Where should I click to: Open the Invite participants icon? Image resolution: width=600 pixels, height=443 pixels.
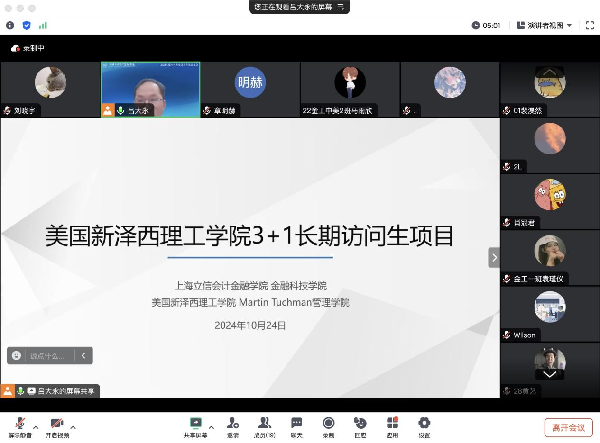232,423
